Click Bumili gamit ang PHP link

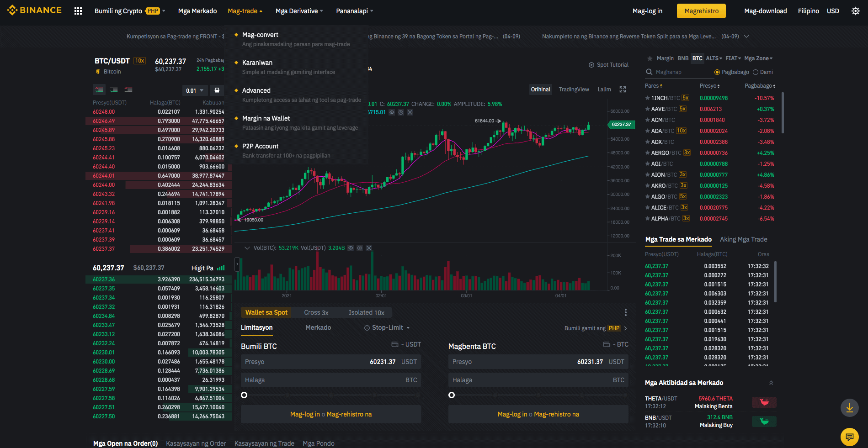[596, 328]
